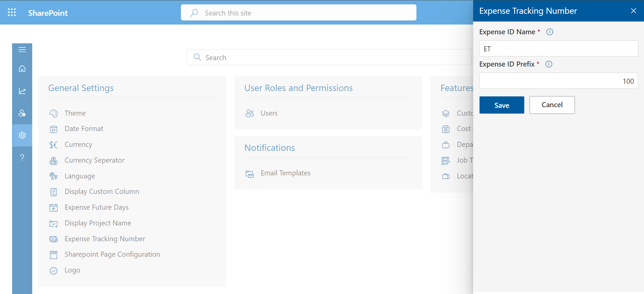Image resolution: width=644 pixels, height=294 pixels.
Task: Save the expense tracking number
Action: 502,105
